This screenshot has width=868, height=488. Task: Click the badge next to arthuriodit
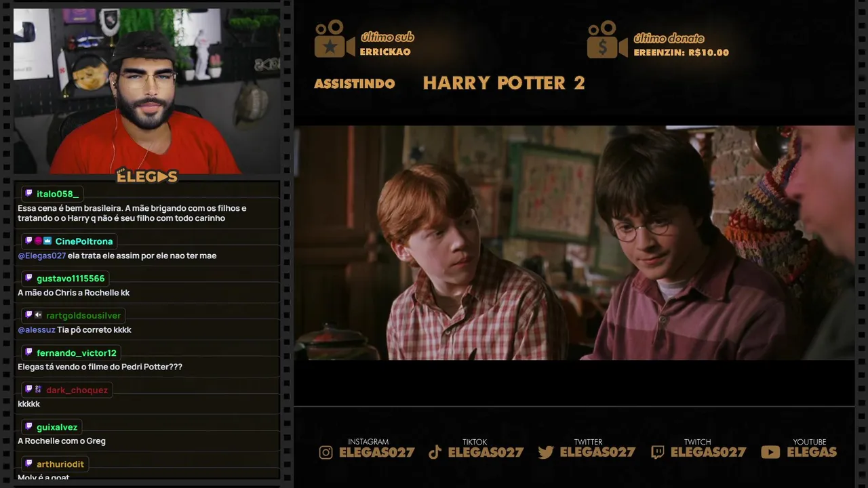click(x=29, y=464)
